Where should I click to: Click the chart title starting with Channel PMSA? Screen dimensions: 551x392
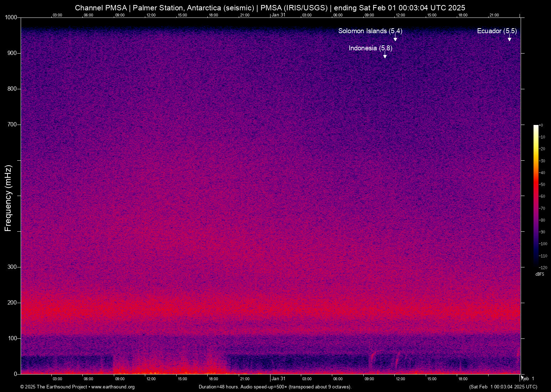tap(270, 8)
